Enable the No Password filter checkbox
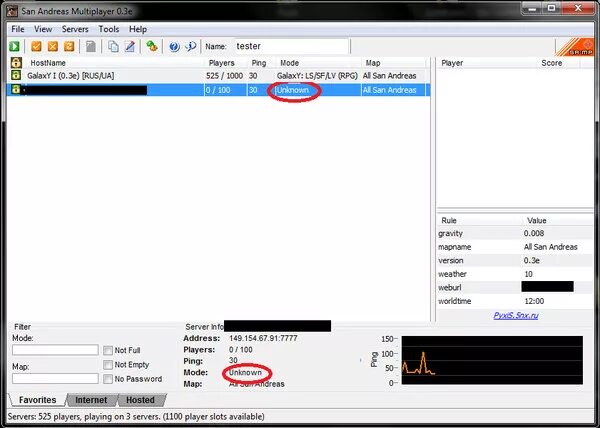Screen dimensions: 600x428 coord(108,379)
